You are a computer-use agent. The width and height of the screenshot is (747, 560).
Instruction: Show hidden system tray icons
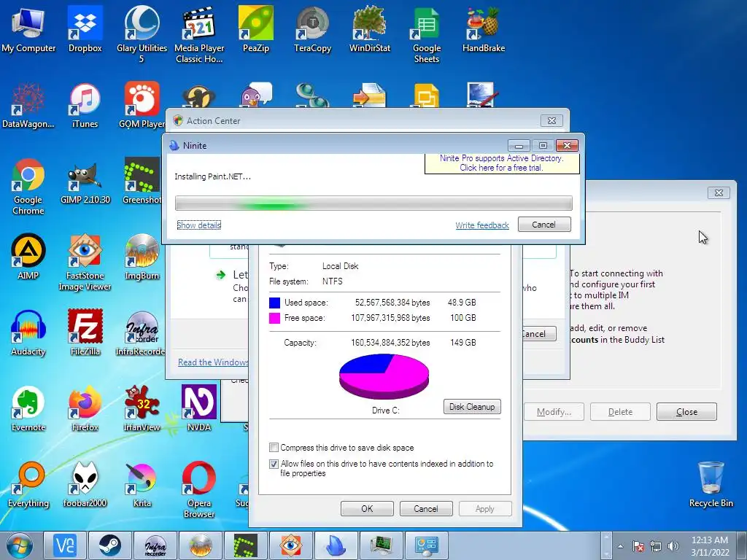pos(620,546)
